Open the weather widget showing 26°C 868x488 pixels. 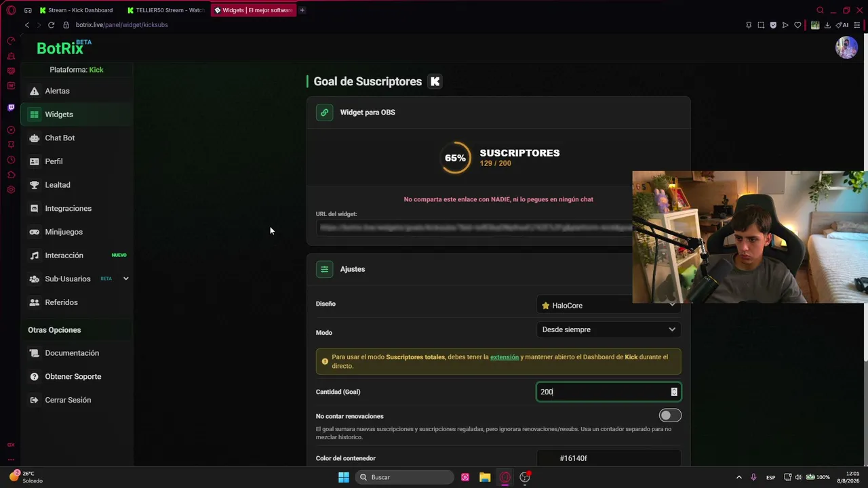(26, 476)
